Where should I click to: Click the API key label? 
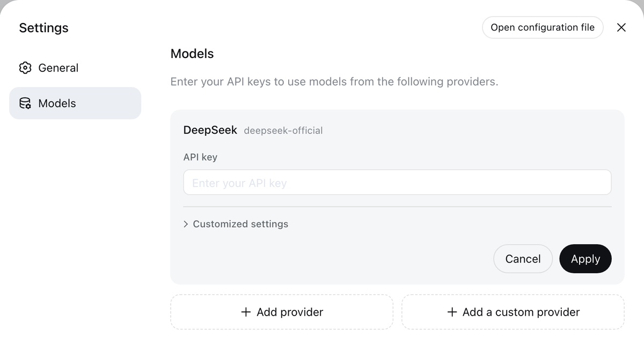tap(200, 157)
